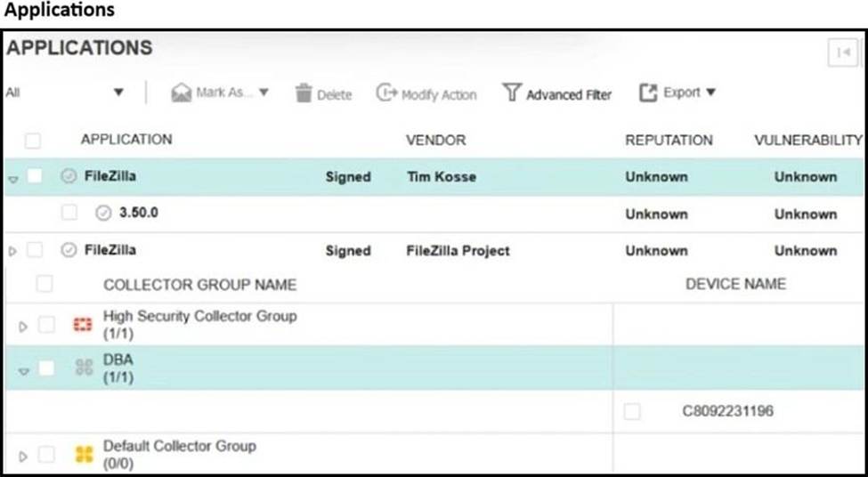Click the collapse panel icon at top right

pos(842,53)
